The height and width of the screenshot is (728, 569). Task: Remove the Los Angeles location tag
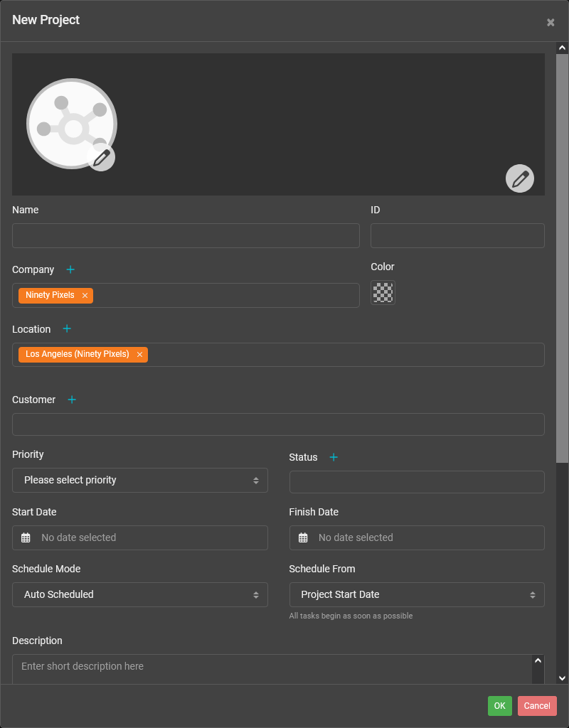[x=139, y=354]
